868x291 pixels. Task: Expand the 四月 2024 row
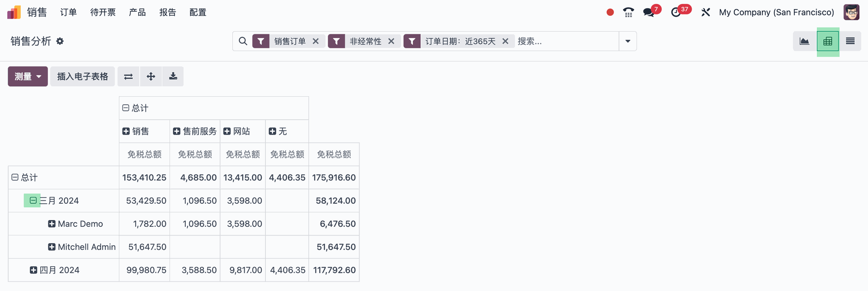(33, 270)
